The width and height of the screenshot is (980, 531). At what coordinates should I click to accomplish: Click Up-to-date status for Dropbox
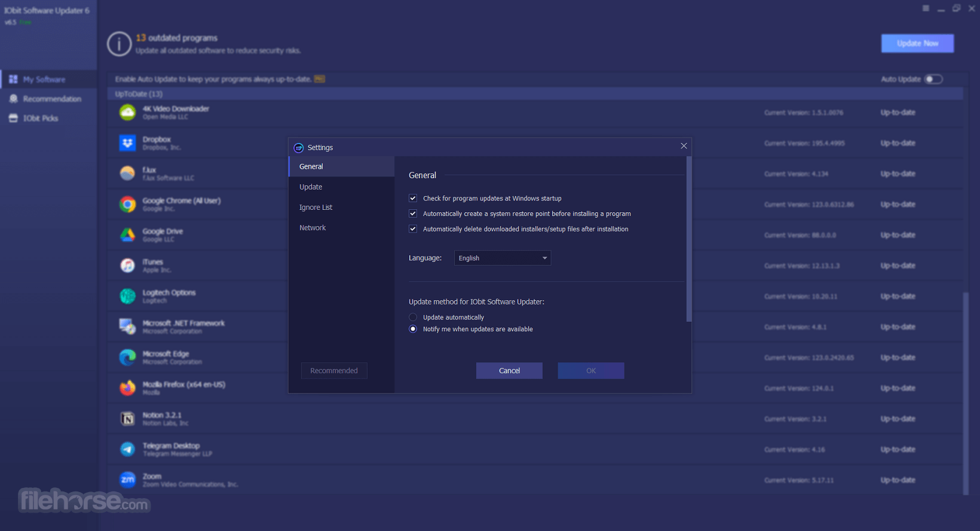tap(898, 143)
